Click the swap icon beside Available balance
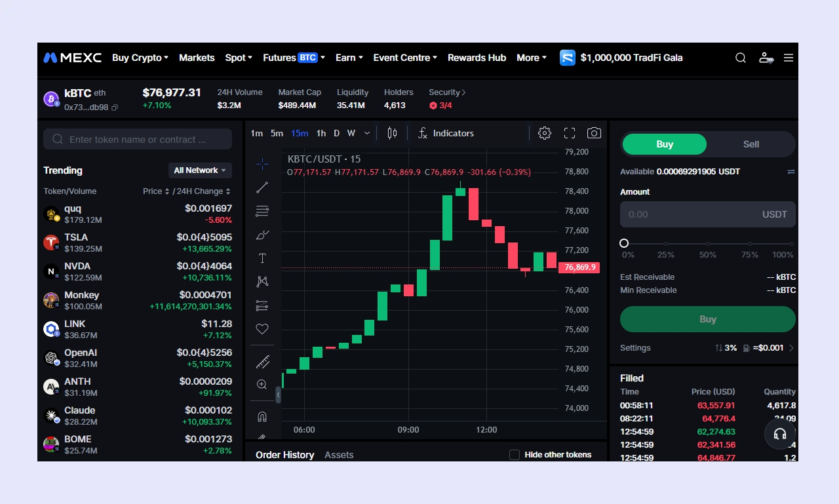Image resolution: width=839 pixels, height=504 pixels. click(x=791, y=172)
